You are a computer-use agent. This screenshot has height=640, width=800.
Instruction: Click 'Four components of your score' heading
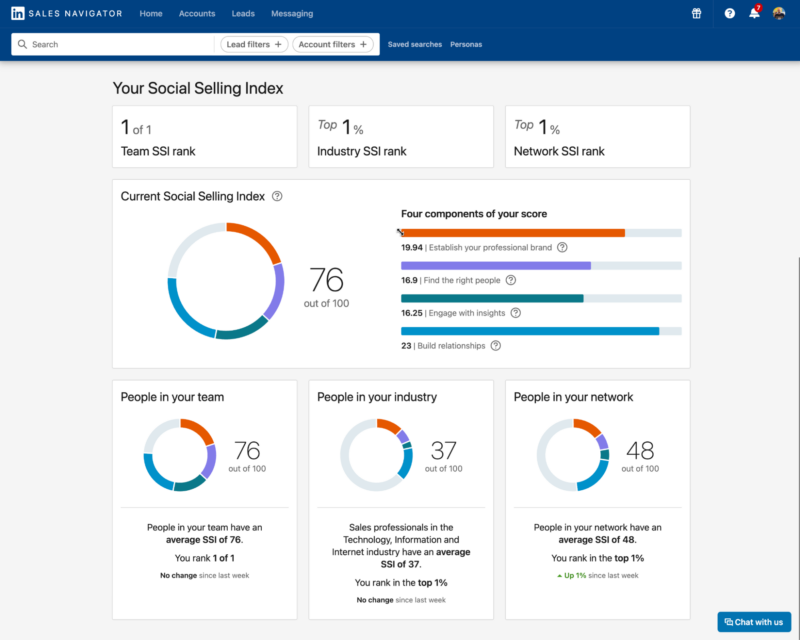(x=474, y=214)
